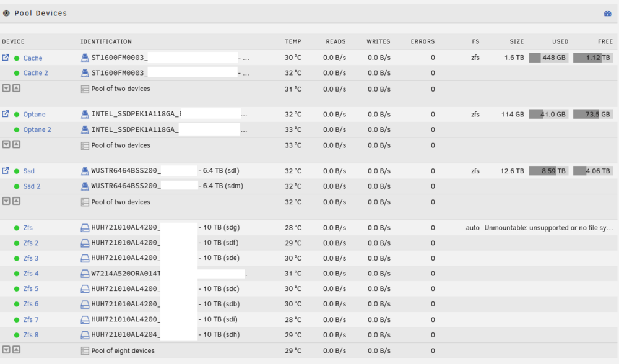Image resolution: width=619 pixels, height=364 pixels.
Task: Click the Pool Devices section title
Action: [41, 13]
